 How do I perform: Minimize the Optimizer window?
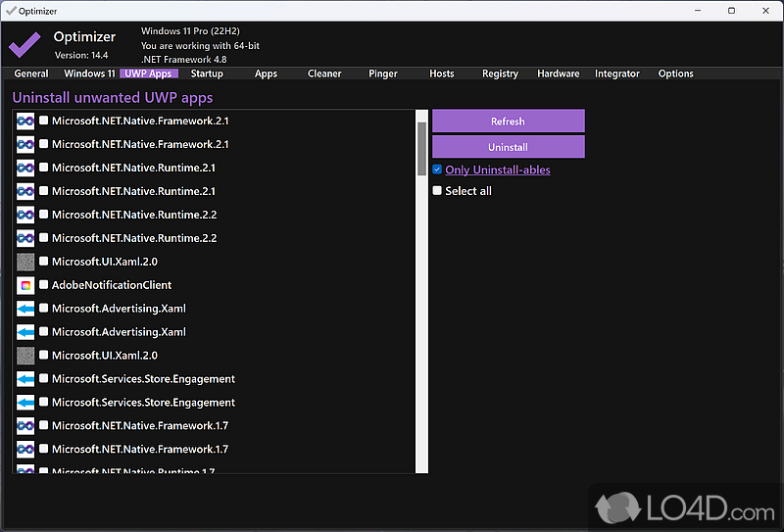pyautogui.click(x=698, y=11)
